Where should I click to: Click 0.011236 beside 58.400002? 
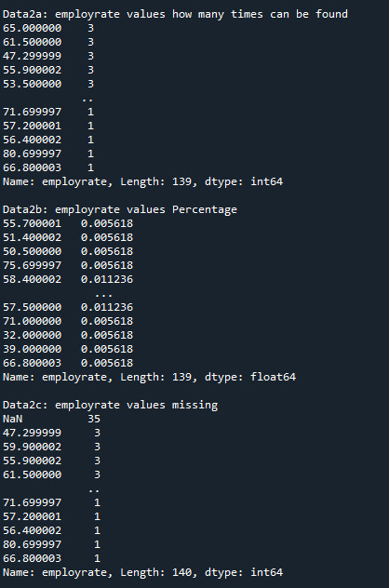pyautogui.click(x=107, y=279)
